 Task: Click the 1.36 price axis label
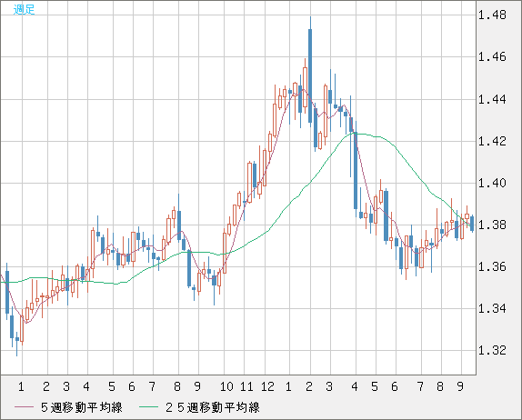pyautogui.click(x=492, y=267)
